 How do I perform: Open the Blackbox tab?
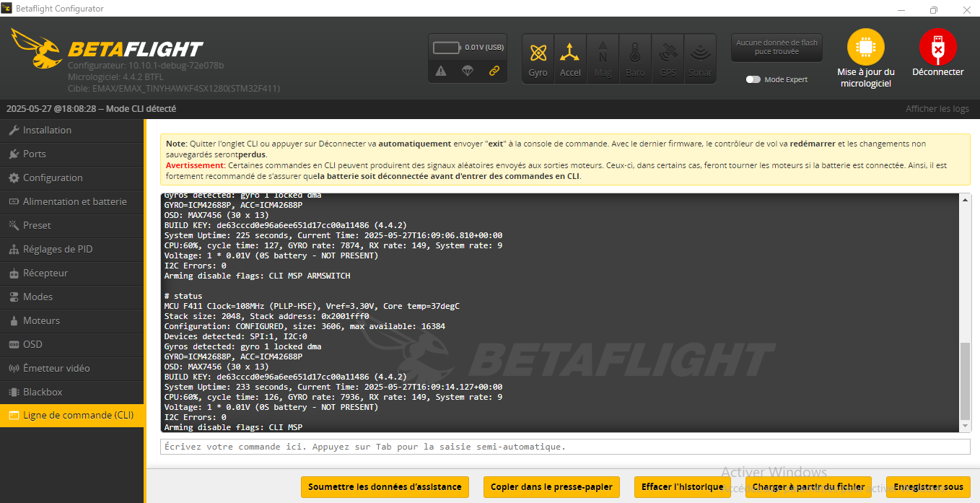coord(43,392)
